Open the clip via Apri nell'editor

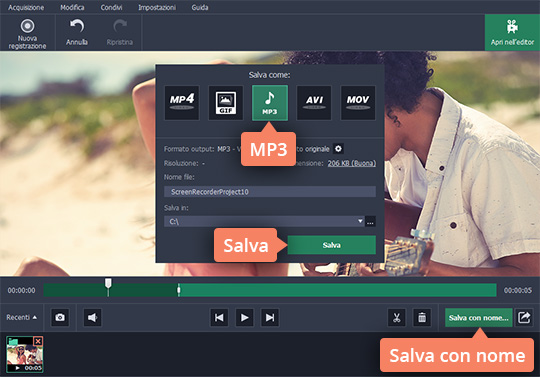point(512,33)
